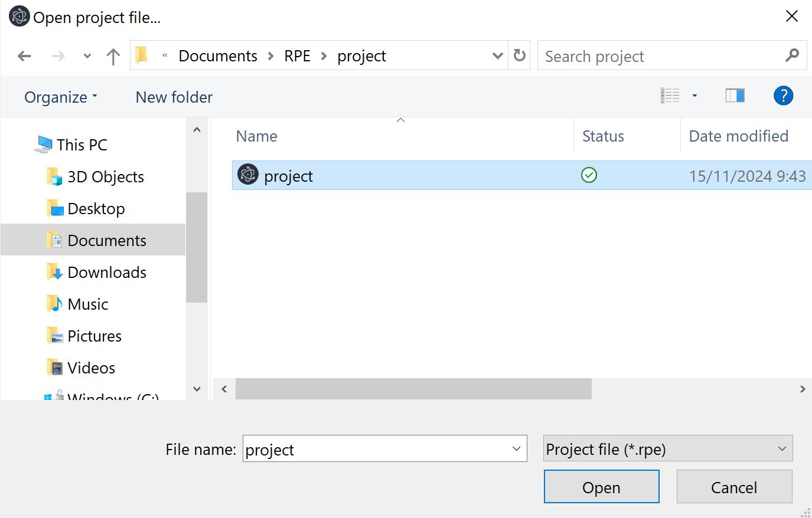Expand the chevron after Documents breadcrumb
Viewport: 812px width, 518px height.
click(x=271, y=56)
